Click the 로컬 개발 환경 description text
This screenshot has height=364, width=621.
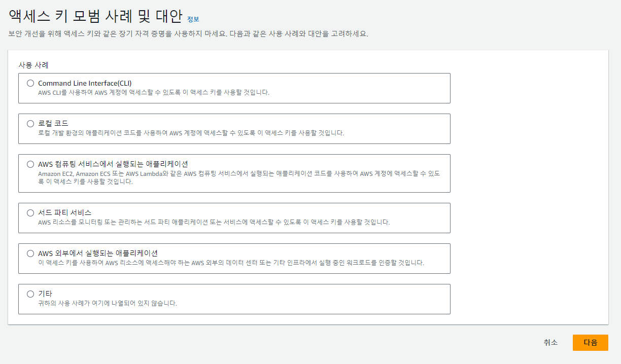click(191, 133)
